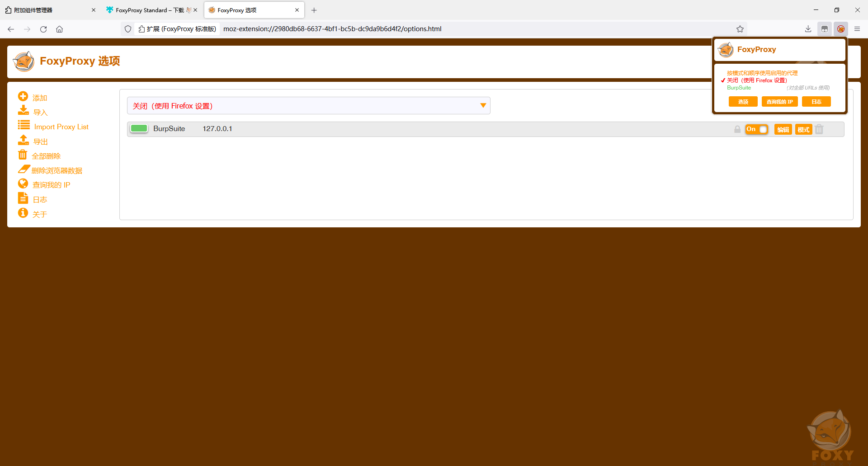Open a new browser tab
The width and height of the screenshot is (868, 466).
314,10
